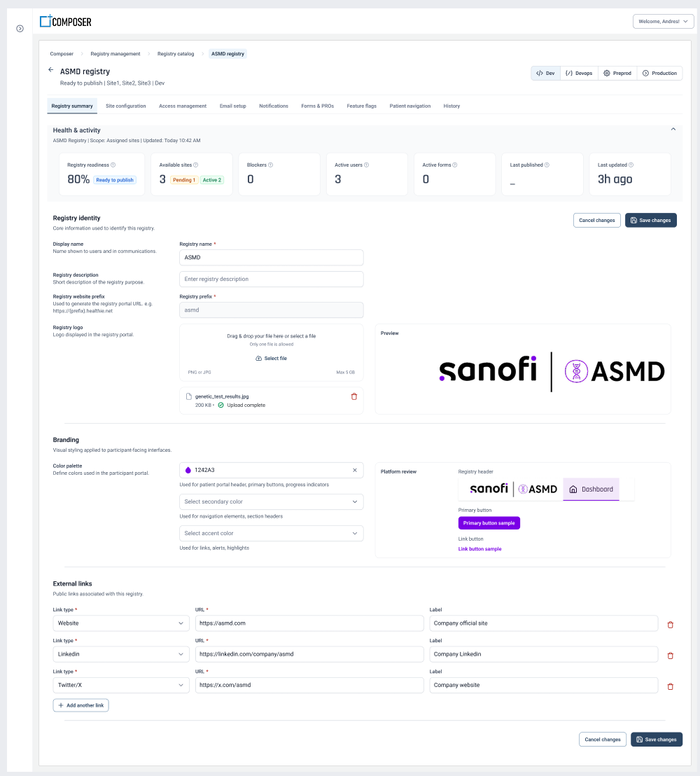Delete the Twitter/X external link row

coord(671,686)
